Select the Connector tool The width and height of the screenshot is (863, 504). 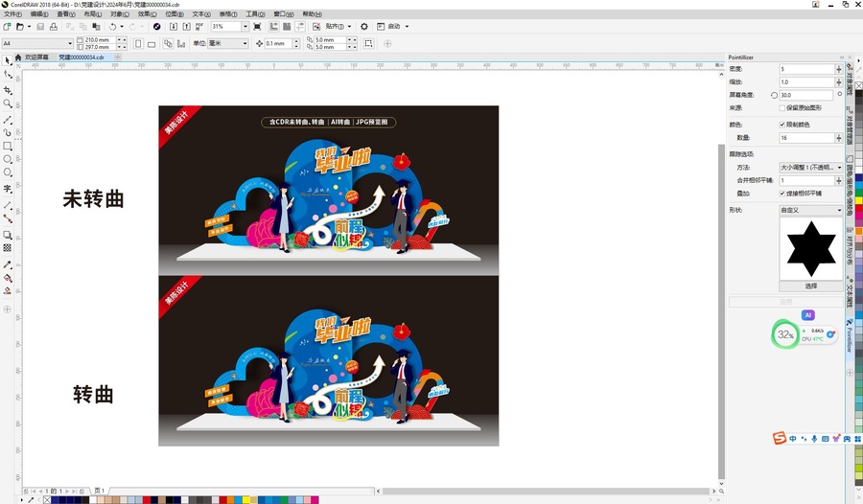tap(7, 218)
